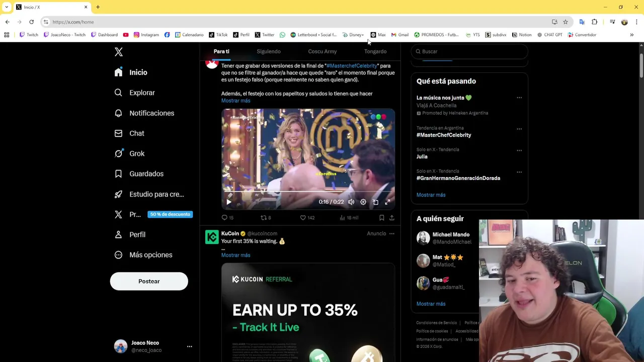Open the Condiciones de Servicio link
This screenshot has height=362, width=644.
pyautogui.click(x=436, y=323)
